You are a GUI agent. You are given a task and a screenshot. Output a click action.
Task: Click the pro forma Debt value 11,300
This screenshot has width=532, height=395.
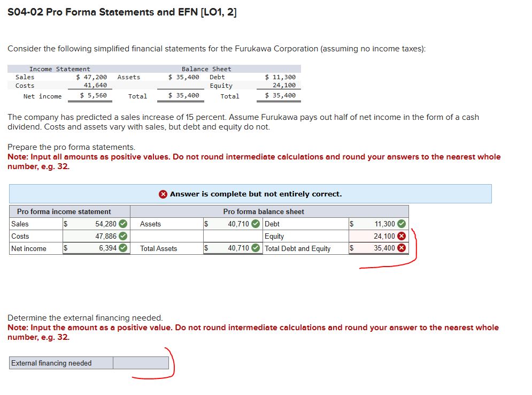385,224
